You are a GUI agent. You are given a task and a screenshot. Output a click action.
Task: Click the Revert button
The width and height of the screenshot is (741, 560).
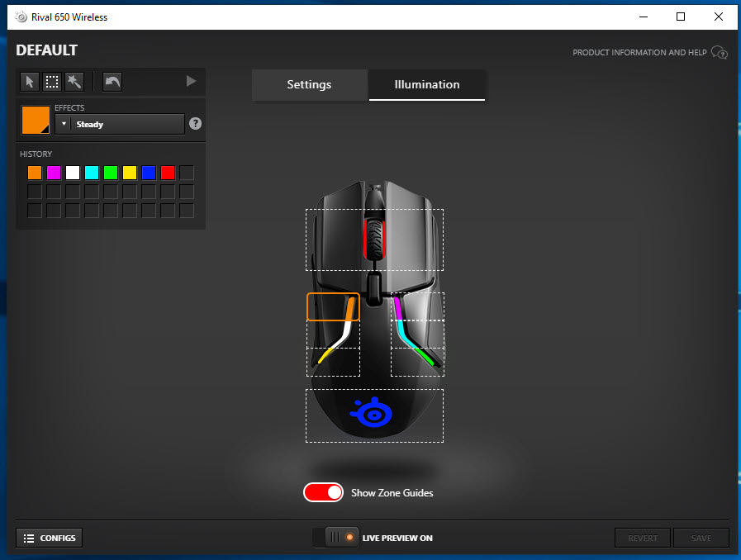tap(642, 538)
